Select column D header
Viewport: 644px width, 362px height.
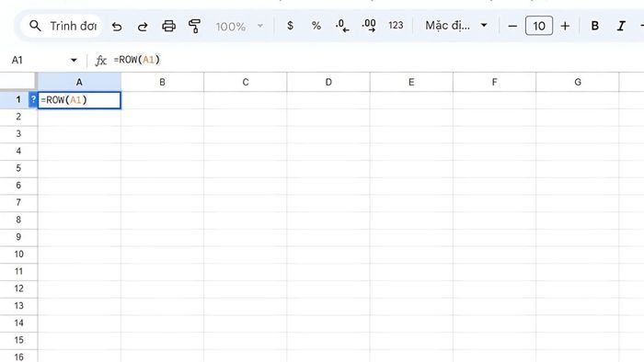tap(328, 83)
